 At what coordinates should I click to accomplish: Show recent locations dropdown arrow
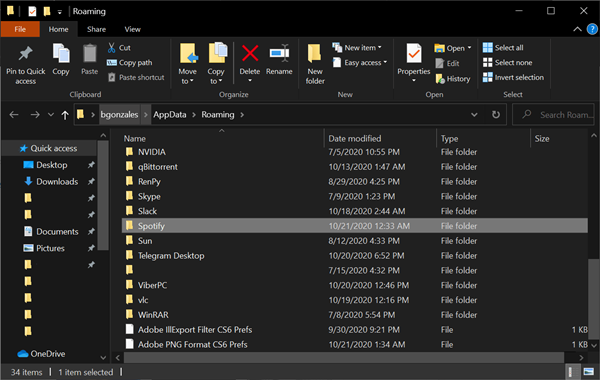click(51, 114)
